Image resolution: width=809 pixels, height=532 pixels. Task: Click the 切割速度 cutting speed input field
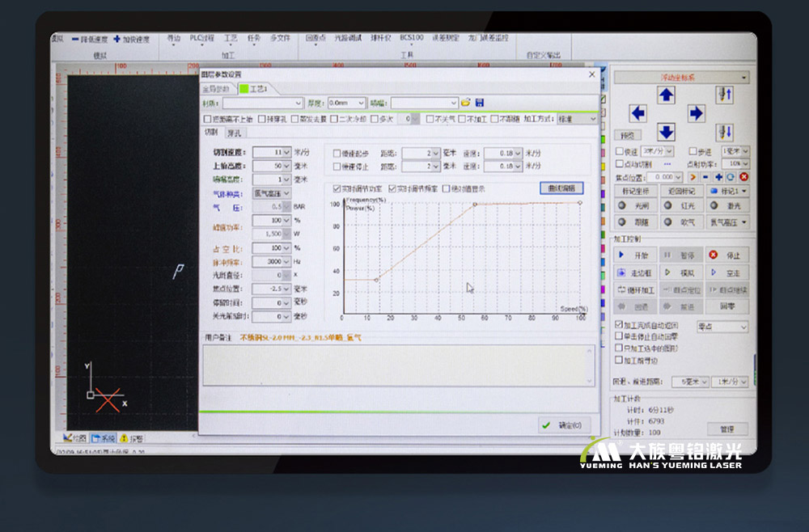click(x=268, y=152)
